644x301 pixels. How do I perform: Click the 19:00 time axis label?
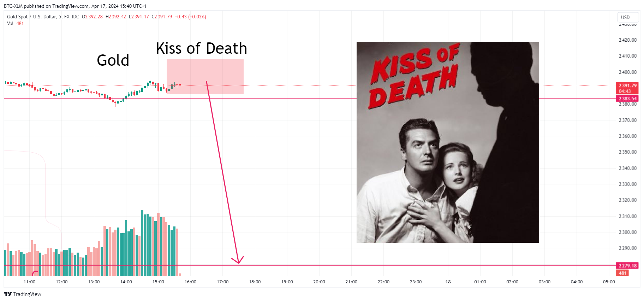click(287, 282)
